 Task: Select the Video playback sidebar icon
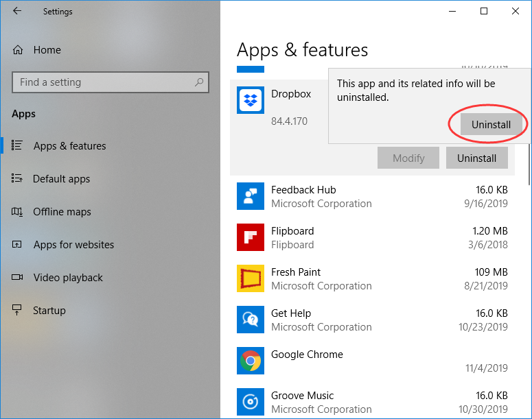(16, 277)
